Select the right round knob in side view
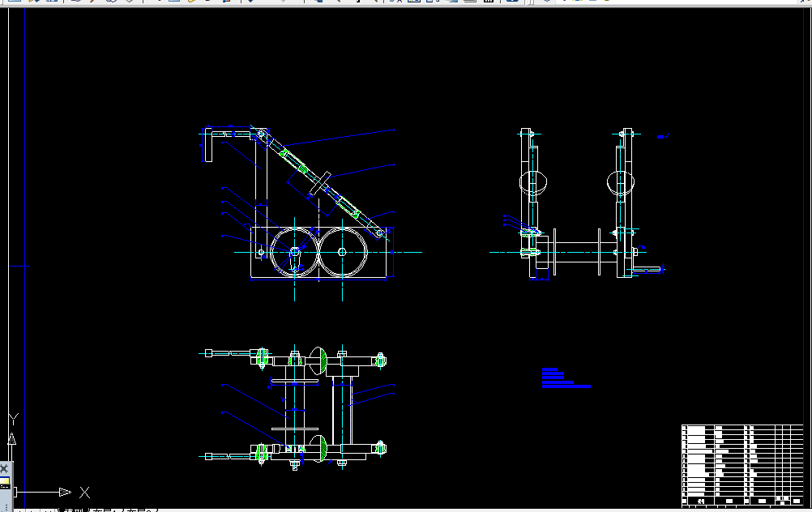 point(621,182)
